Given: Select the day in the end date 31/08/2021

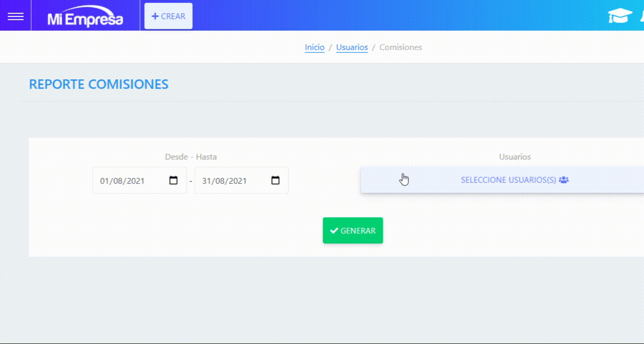Looking at the screenshot, I should [x=206, y=181].
